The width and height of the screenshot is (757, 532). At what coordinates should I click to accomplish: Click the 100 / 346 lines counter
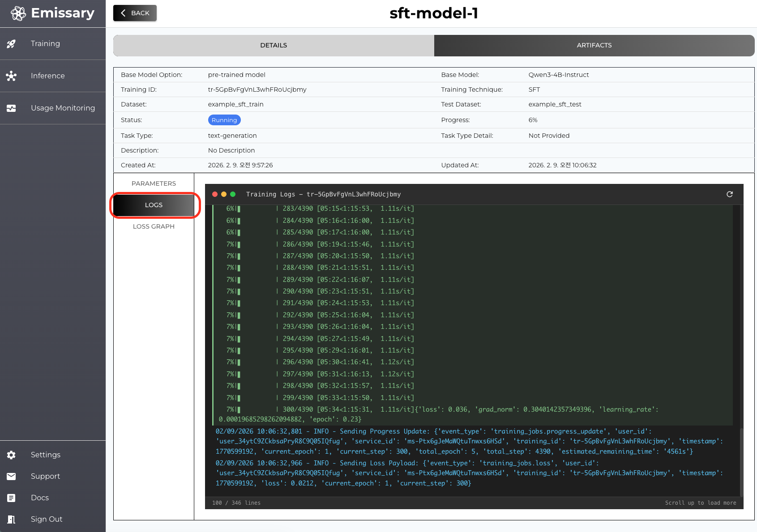click(x=236, y=502)
